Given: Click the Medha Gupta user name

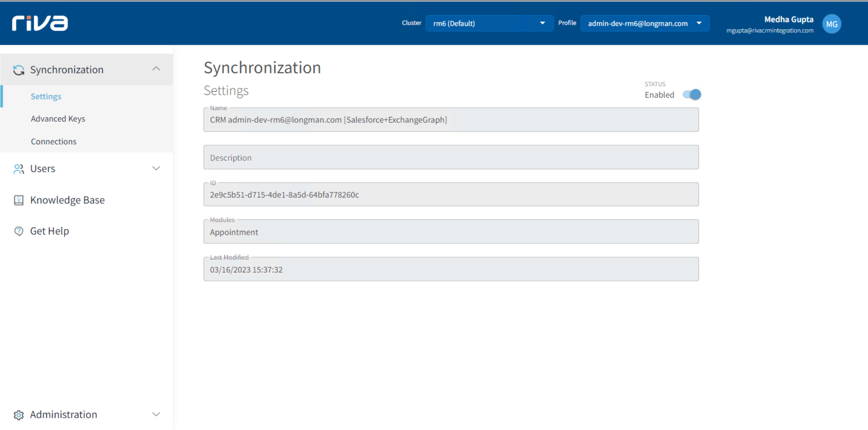Looking at the screenshot, I should [789, 19].
